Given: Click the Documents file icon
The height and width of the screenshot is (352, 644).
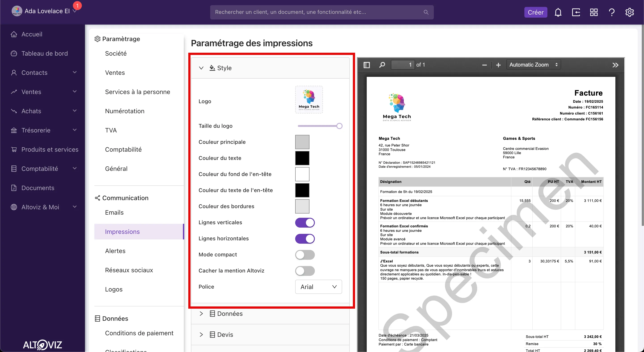Looking at the screenshot, I should (x=14, y=188).
